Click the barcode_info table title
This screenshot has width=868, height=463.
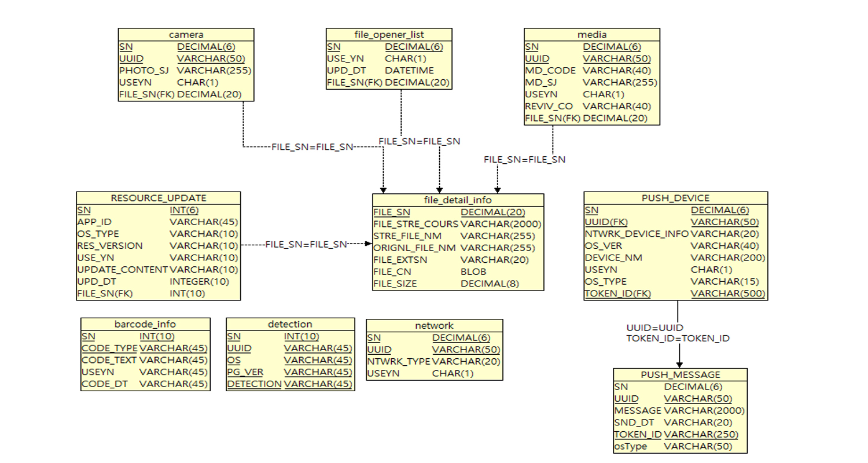coord(145,324)
